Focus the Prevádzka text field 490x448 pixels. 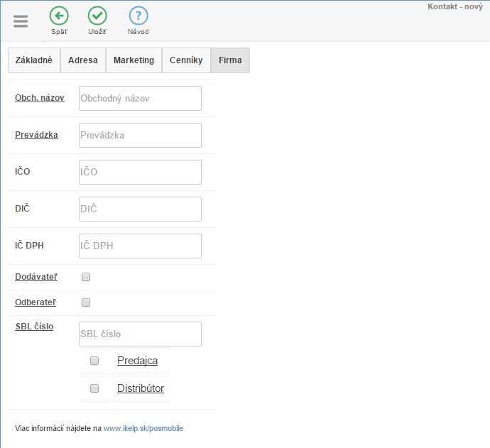140,135
